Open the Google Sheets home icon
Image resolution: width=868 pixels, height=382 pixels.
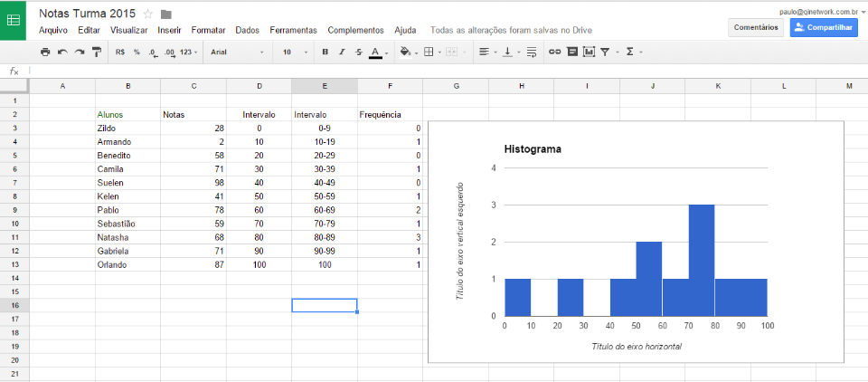click(x=14, y=20)
